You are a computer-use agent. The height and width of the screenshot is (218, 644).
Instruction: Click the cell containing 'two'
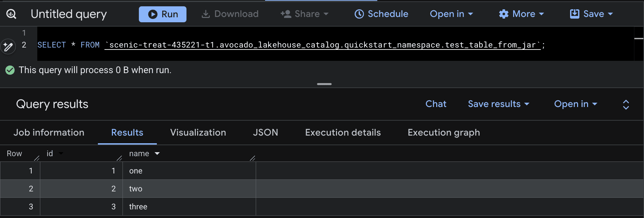click(189, 189)
